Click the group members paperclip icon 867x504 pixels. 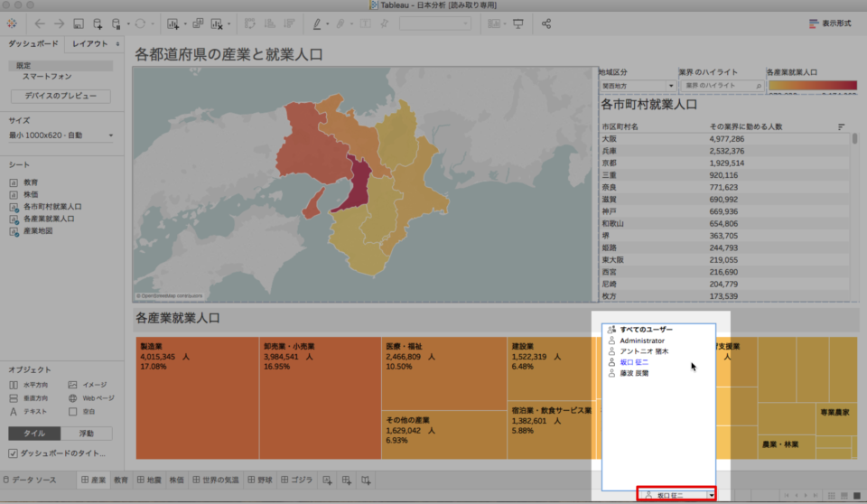340,23
